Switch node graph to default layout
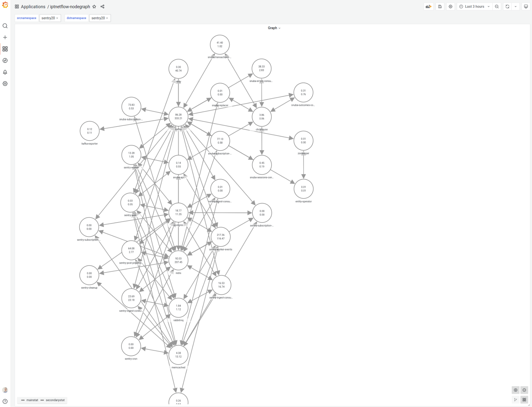 click(516, 400)
